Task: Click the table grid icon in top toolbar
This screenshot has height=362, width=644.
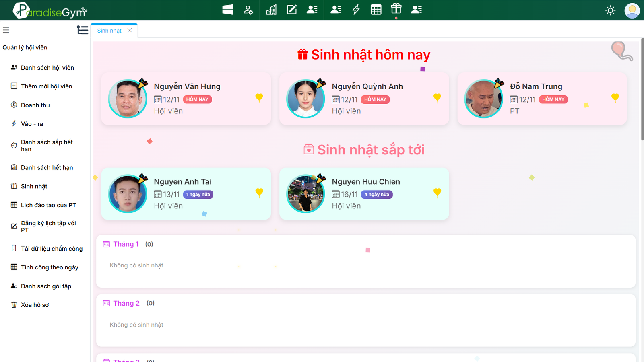Action: pos(376,10)
